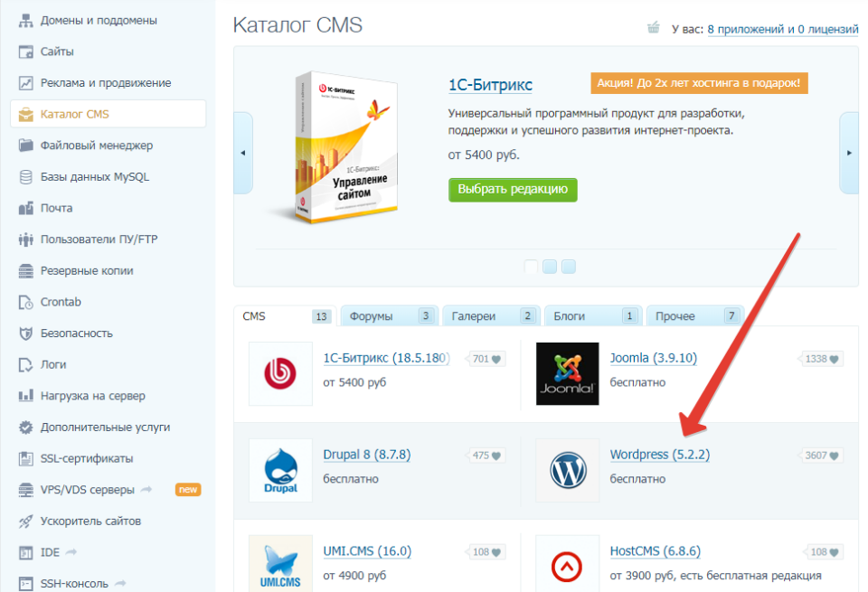Open the UMI.CMS (16.0) link
This screenshot has width=868, height=592.
[367, 551]
